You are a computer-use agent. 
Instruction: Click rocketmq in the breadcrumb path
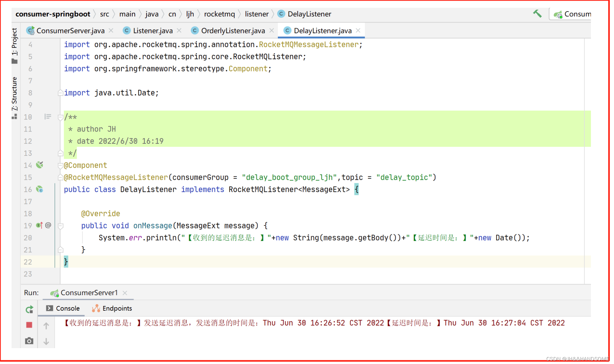click(219, 14)
